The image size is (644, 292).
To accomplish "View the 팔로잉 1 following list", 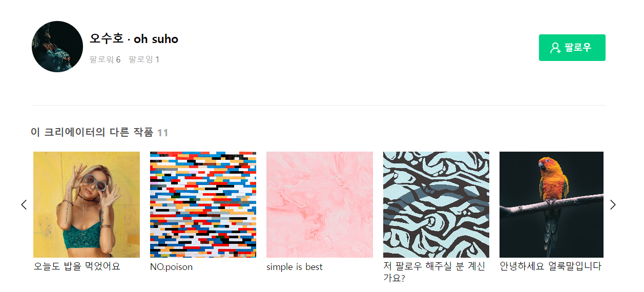I will pyautogui.click(x=144, y=59).
